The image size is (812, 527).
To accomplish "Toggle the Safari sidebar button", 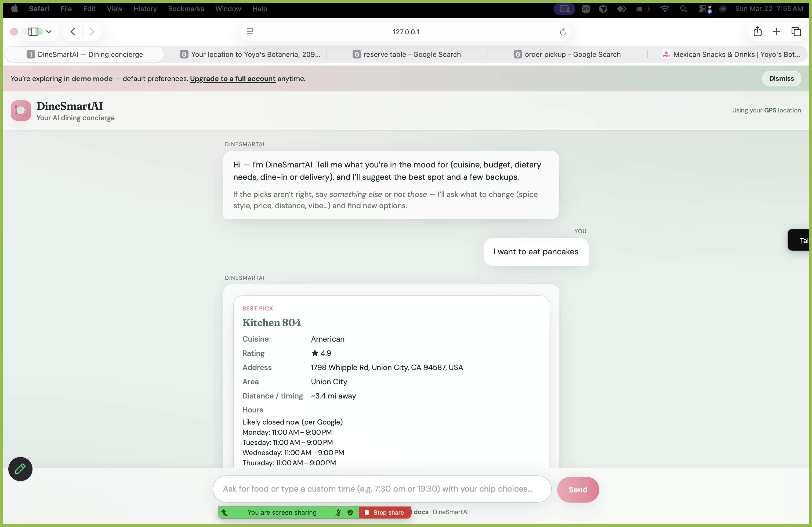I will pos(34,32).
